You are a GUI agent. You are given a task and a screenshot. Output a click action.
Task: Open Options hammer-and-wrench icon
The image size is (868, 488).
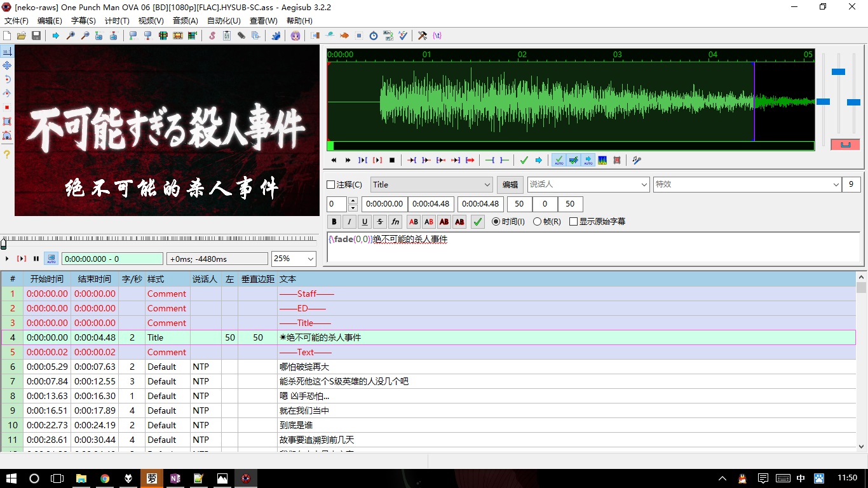(x=423, y=36)
